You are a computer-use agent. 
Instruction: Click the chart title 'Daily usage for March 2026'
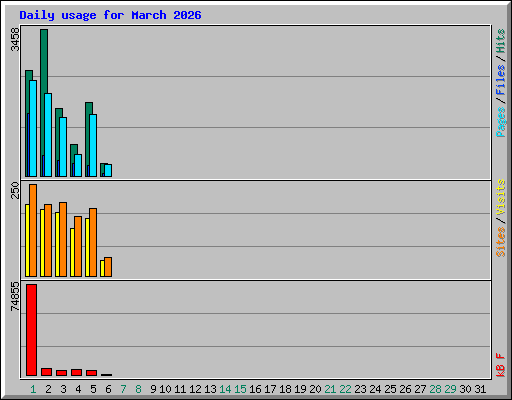click(110, 15)
